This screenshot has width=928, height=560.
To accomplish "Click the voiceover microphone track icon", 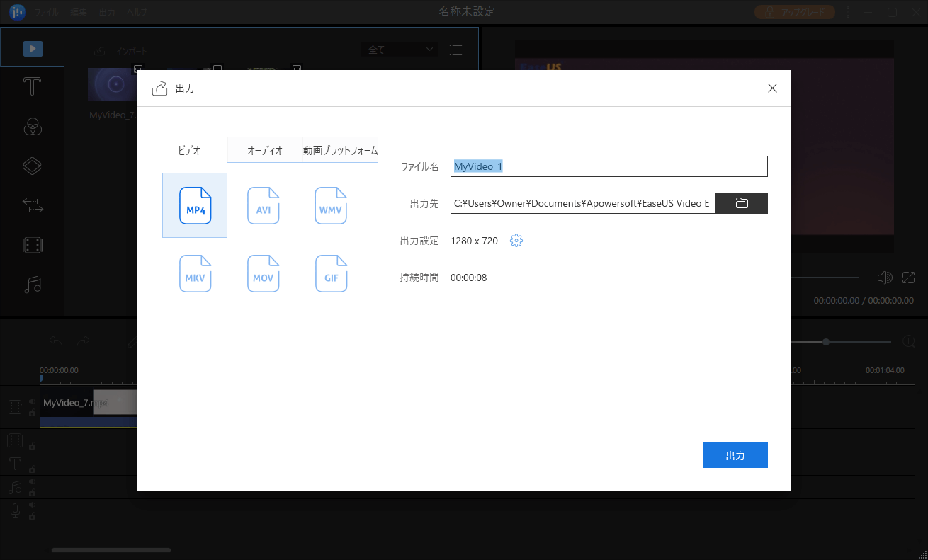I will [15, 510].
